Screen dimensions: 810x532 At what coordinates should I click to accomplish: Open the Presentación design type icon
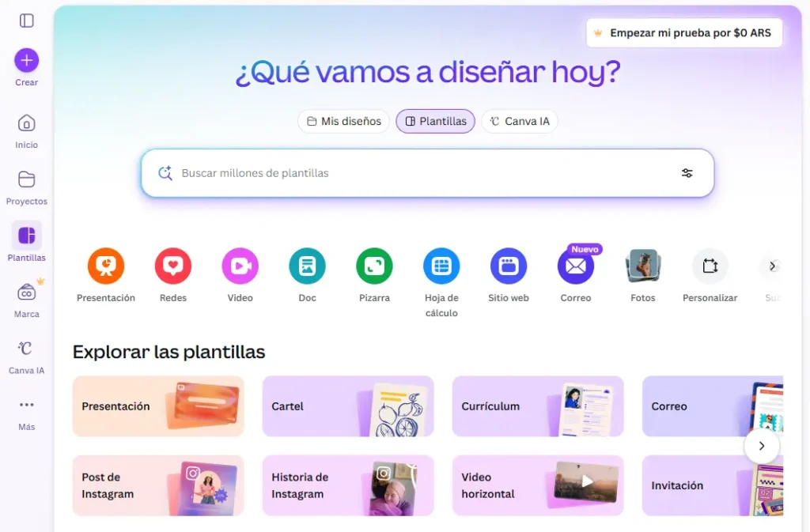coord(105,266)
